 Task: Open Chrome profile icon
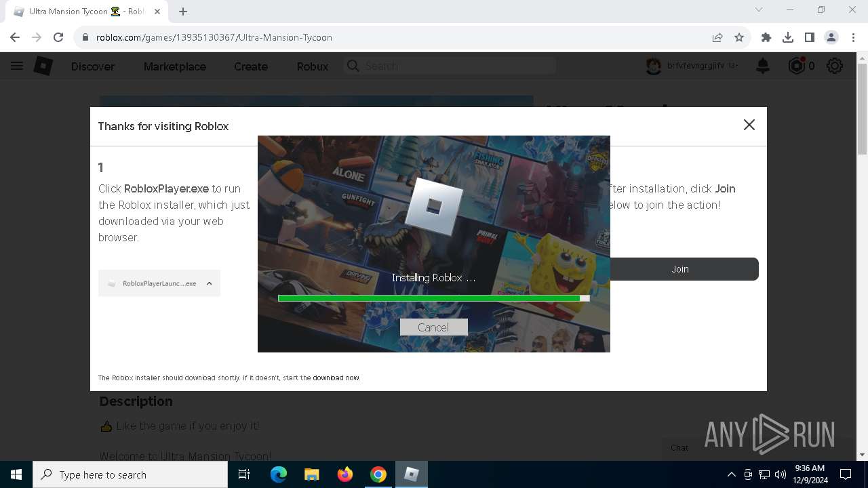[831, 37]
